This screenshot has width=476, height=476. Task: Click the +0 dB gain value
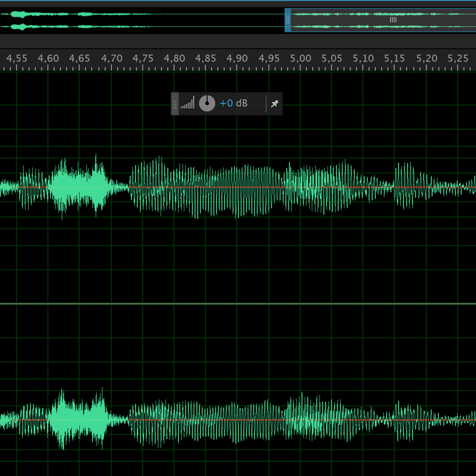click(x=234, y=103)
